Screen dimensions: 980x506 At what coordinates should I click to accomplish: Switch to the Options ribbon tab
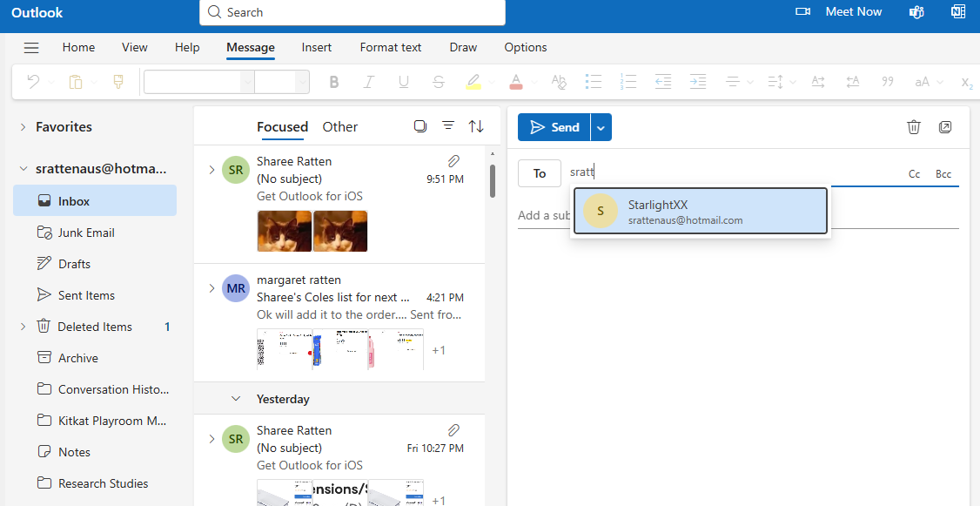526,48
